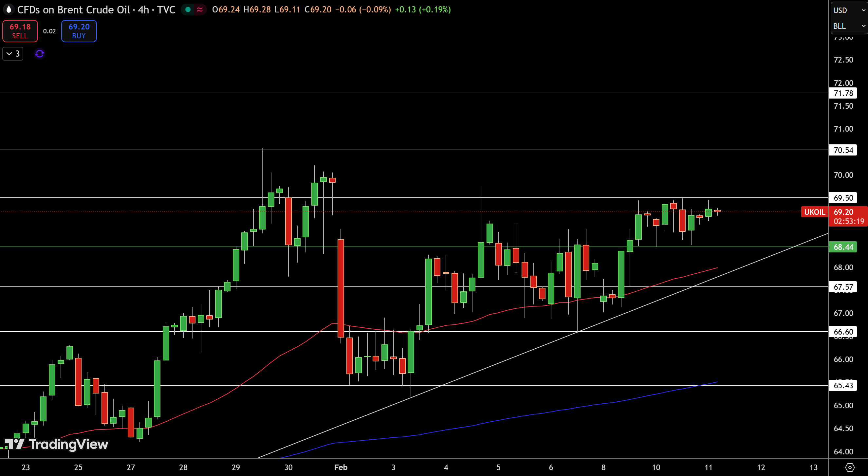Select the CFDs on Brent Crude Oil title
The width and height of the screenshot is (868, 476).
[73, 9]
